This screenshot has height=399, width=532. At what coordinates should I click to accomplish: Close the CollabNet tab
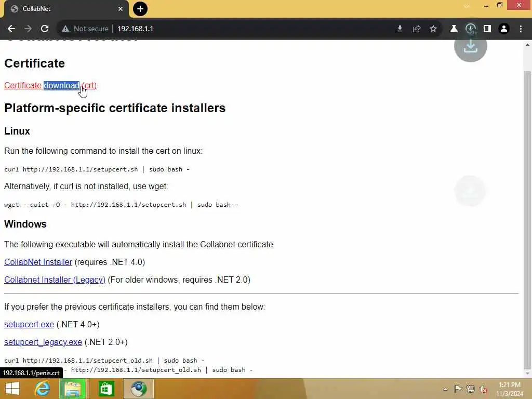pos(121,9)
